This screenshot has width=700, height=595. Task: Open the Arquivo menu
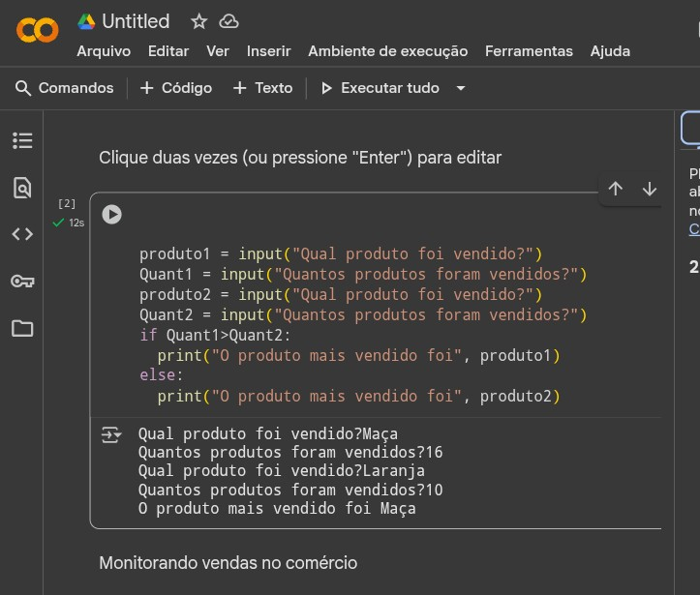[x=104, y=51]
